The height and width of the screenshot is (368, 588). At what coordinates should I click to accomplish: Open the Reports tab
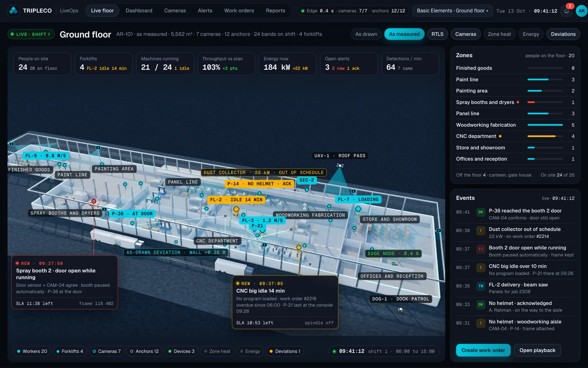coord(276,11)
